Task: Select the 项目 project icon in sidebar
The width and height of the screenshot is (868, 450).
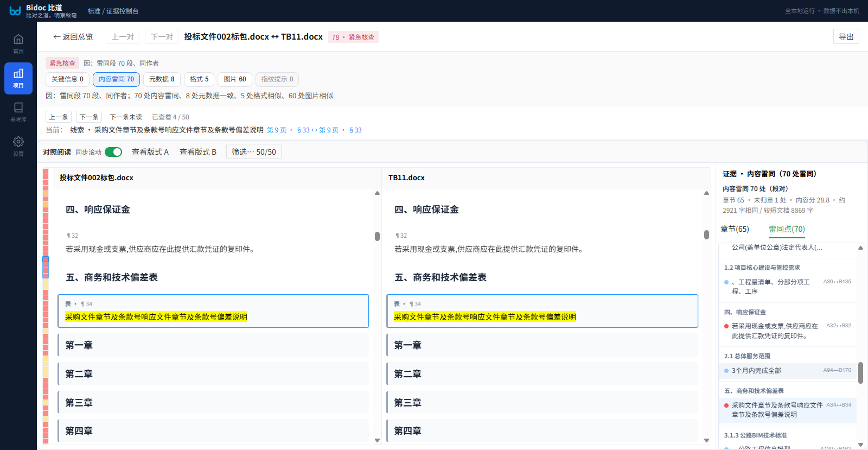Action: click(18, 78)
